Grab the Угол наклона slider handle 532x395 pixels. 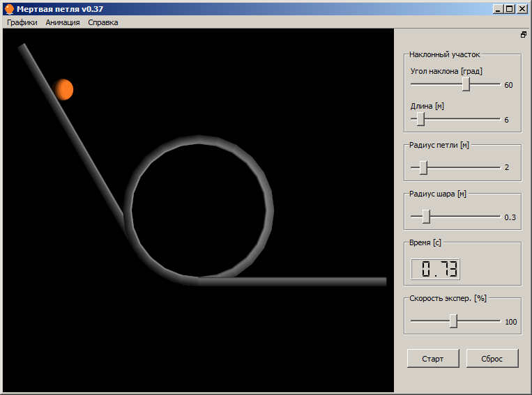coord(466,84)
